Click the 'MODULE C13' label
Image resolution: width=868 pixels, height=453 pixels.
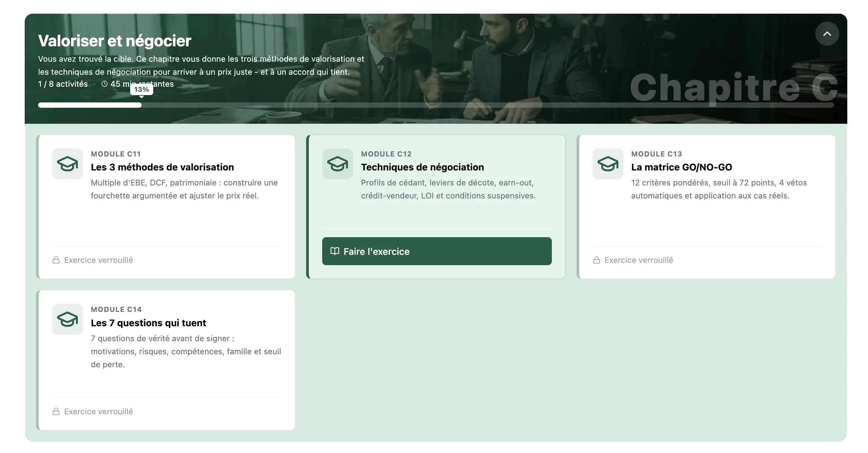pos(656,154)
